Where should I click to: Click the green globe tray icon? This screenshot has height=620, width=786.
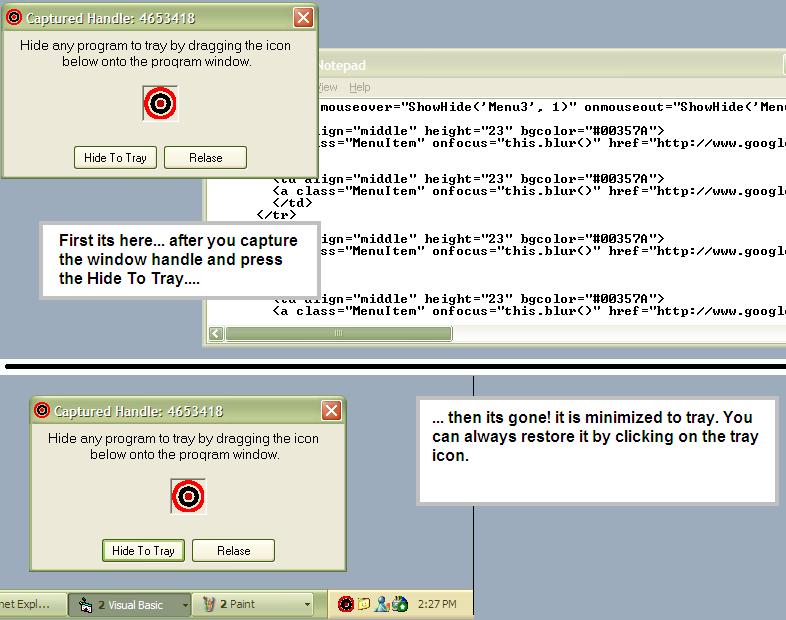[400, 604]
